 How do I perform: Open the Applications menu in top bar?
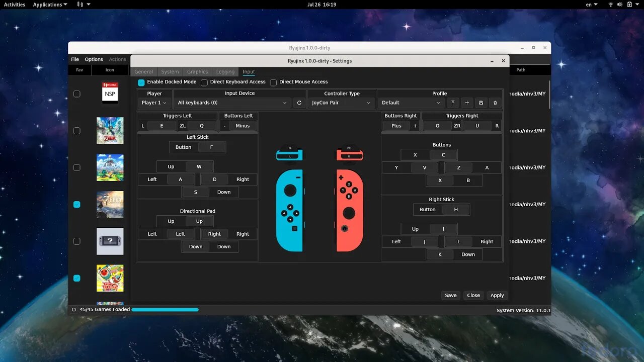coord(50,5)
